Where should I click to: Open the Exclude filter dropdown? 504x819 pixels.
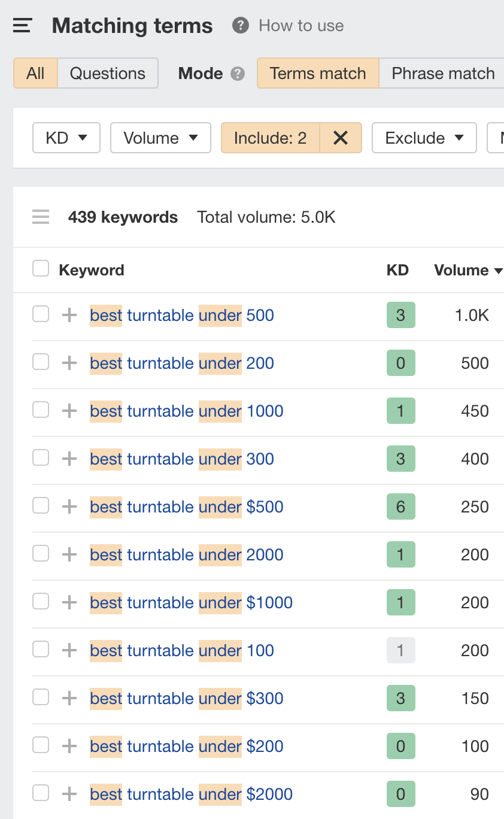pos(424,138)
